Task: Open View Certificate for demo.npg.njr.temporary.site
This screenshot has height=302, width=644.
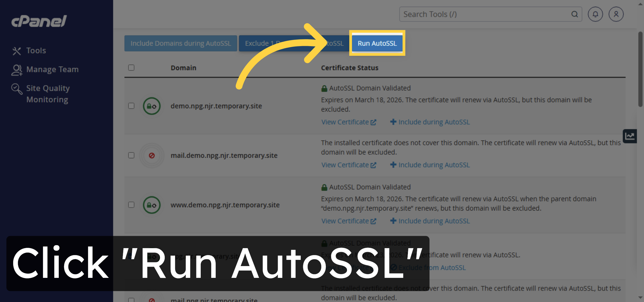Action: coord(348,122)
